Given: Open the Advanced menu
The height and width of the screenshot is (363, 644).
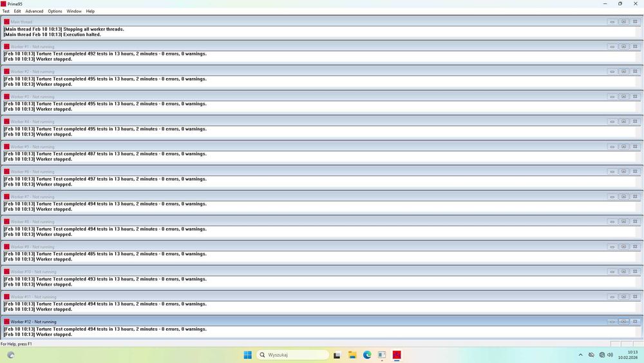Looking at the screenshot, I should [34, 11].
